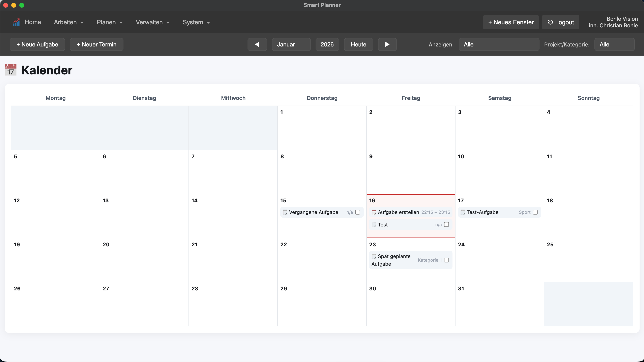Tick the checkbox for the Test task

pyautogui.click(x=446, y=224)
